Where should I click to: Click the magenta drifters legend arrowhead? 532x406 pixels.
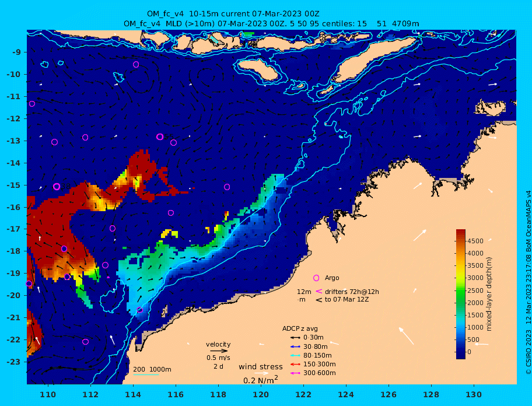tap(319, 291)
